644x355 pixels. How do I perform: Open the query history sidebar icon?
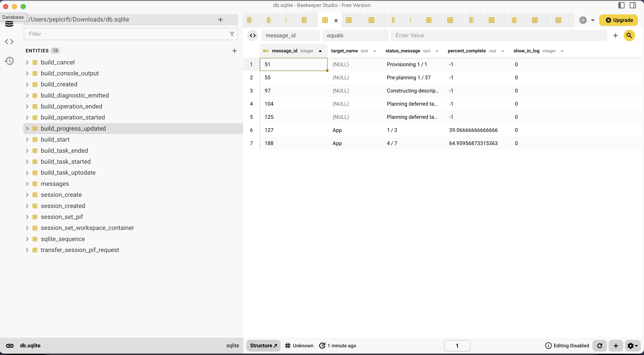(9, 61)
